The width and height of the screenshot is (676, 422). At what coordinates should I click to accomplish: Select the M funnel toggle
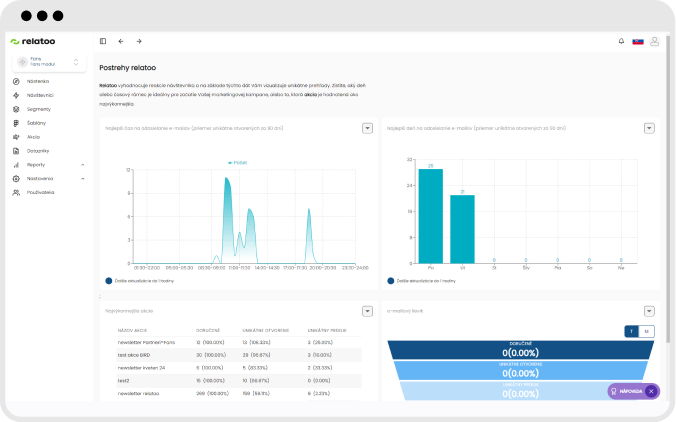646,331
